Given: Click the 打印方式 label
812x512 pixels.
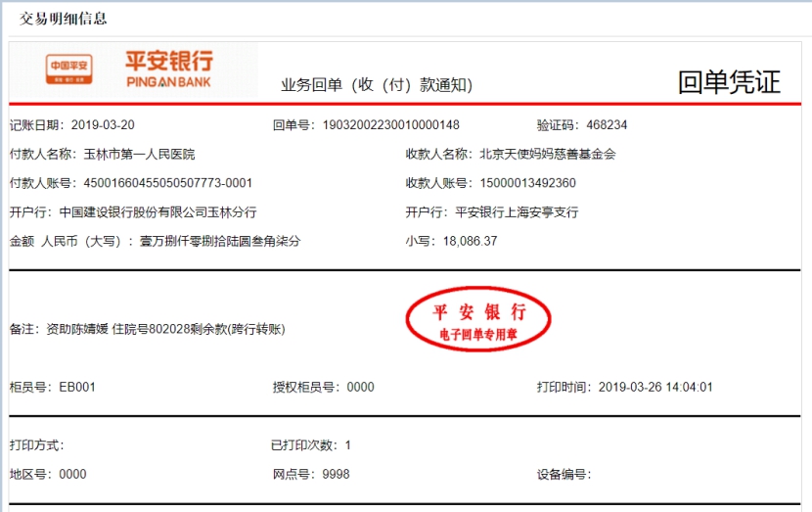Looking at the screenshot, I should click(36, 445).
